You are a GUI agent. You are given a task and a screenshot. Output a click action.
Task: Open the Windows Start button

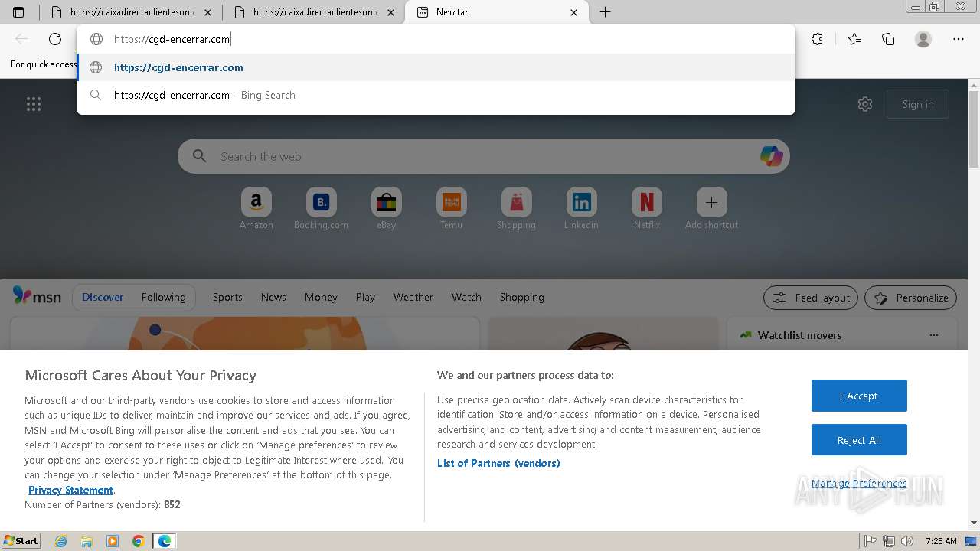(21, 541)
